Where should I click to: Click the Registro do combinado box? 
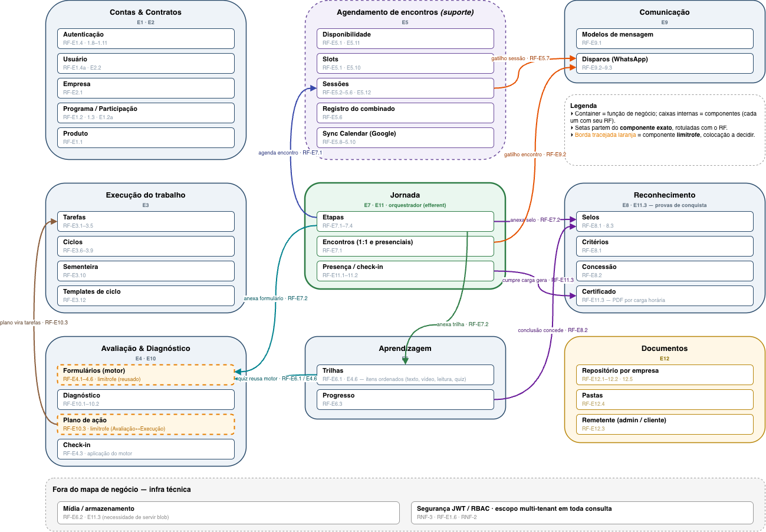coord(405,113)
